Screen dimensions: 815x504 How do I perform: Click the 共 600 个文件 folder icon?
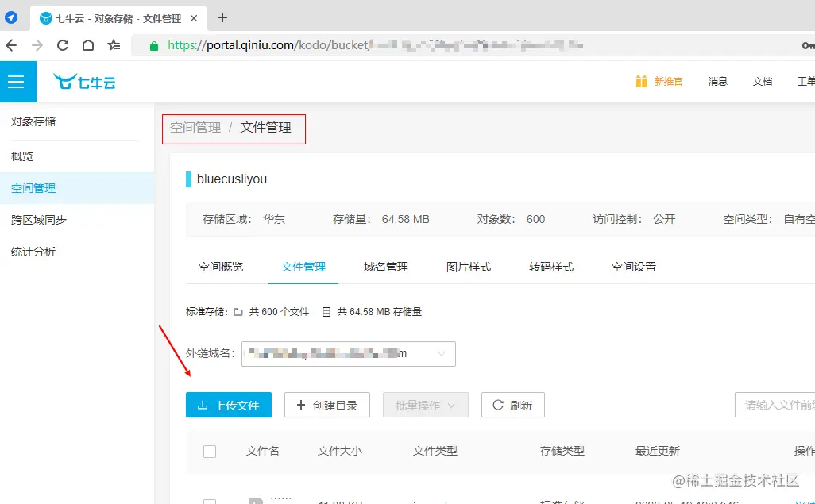pyautogui.click(x=238, y=312)
